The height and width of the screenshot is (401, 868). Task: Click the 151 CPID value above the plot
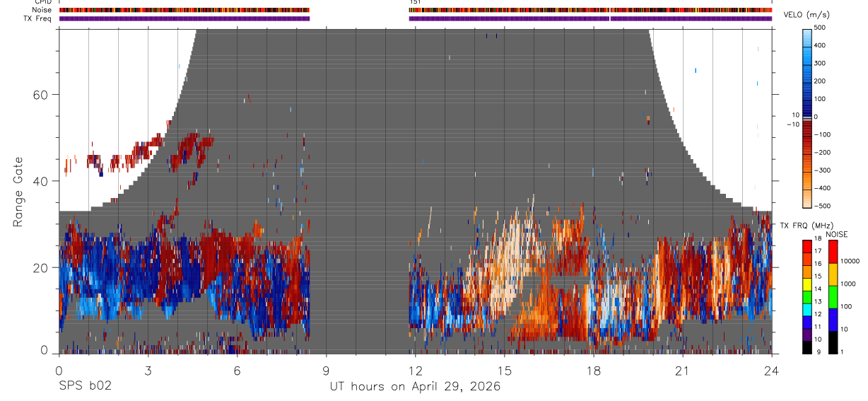pos(415,2)
